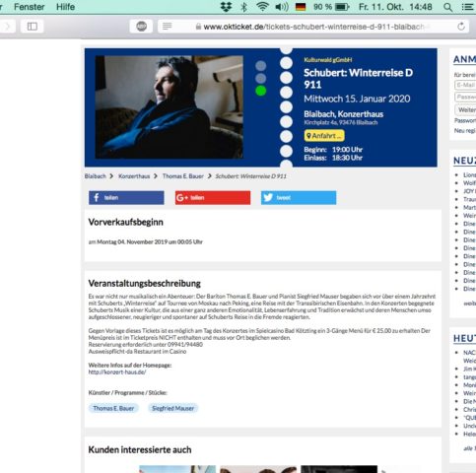This screenshot has height=473, width=476.
Task: Select the top grey status dot
Action: click(x=261, y=66)
